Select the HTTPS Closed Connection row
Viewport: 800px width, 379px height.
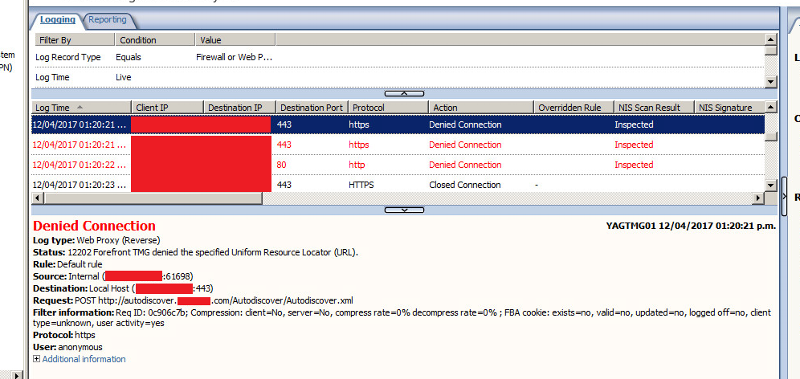(398, 185)
